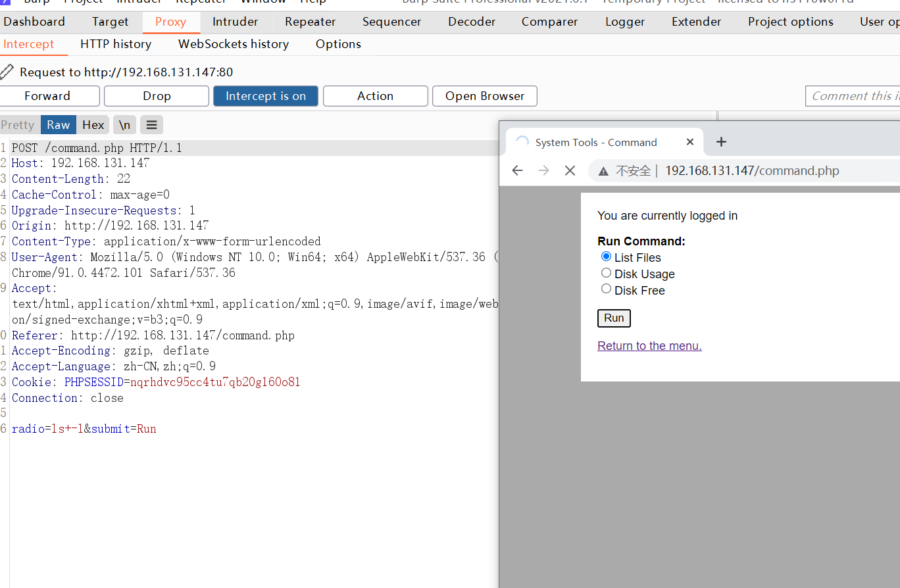This screenshot has width=900, height=588.
Task: Click the Connection: close header line
Action: coord(67,398)
